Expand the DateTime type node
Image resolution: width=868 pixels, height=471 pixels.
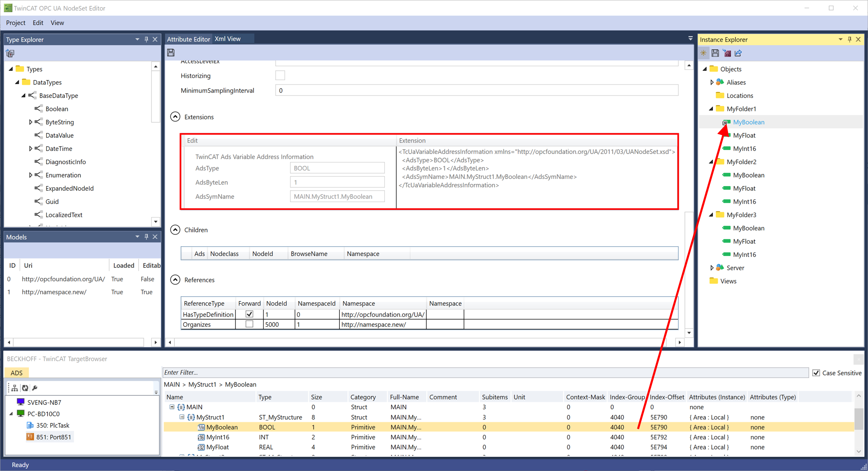click(30, 149)
